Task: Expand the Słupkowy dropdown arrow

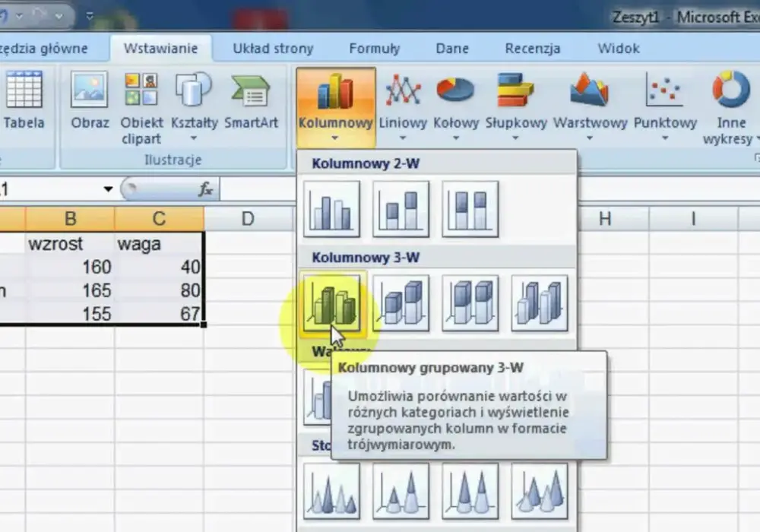Action: click(x=516, y=138)
